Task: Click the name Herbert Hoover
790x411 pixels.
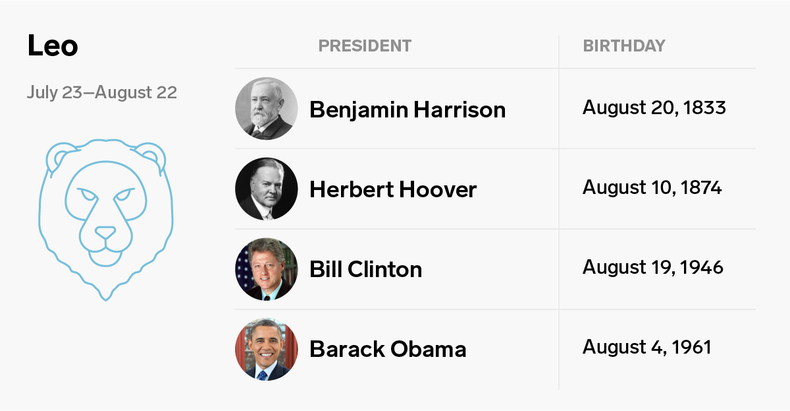Action: (393, 189)
